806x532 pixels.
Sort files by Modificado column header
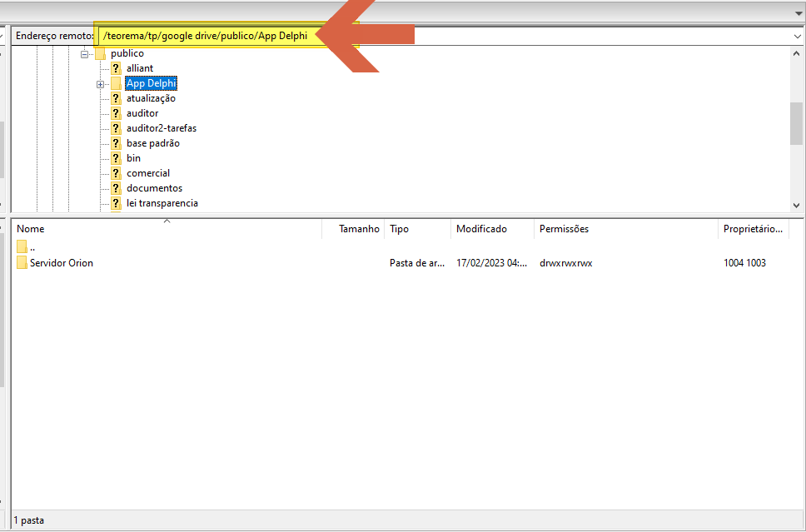point(492,229)
